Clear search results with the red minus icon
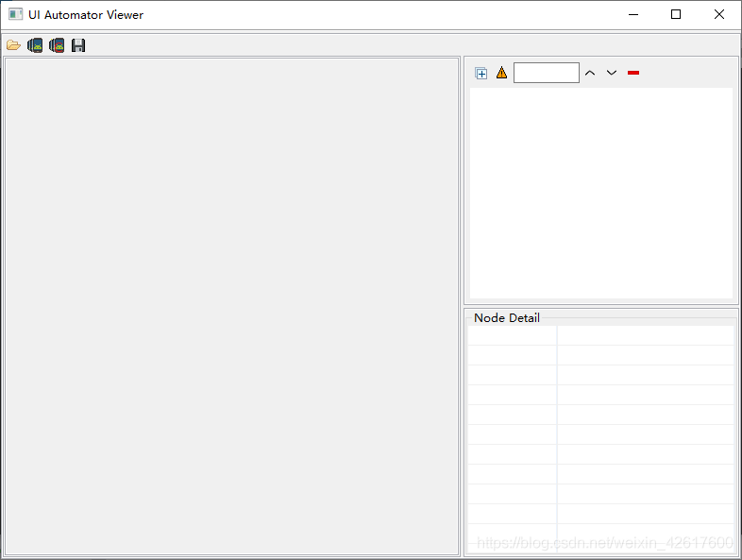Viewport: 742px width, 560px height. point(633,73)
